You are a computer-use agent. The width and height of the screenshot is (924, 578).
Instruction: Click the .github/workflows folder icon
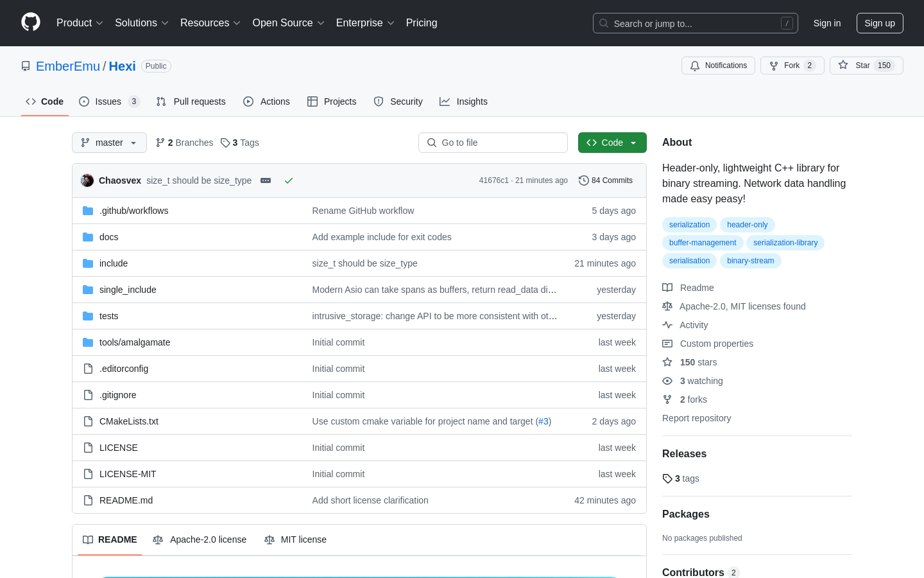88,211
